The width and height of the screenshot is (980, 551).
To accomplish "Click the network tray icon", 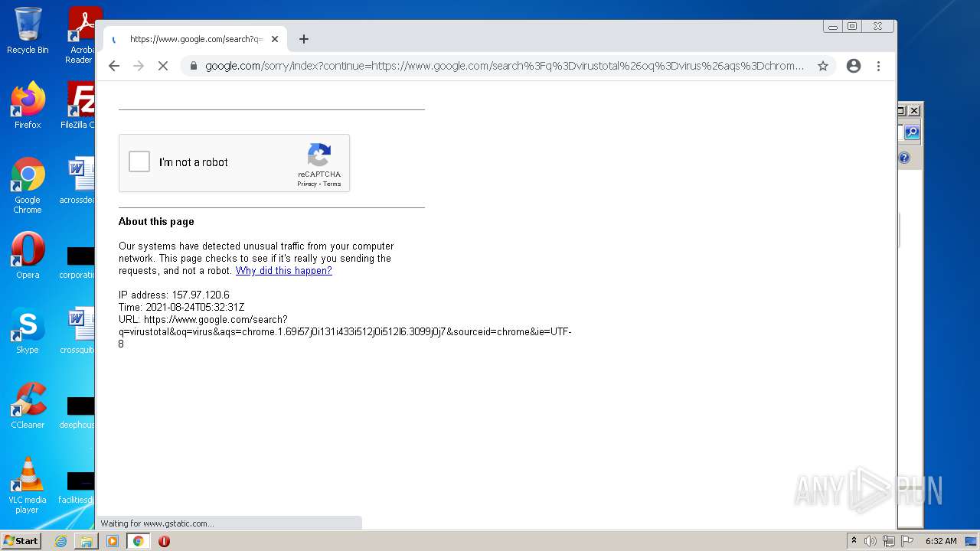I will 888,541.
